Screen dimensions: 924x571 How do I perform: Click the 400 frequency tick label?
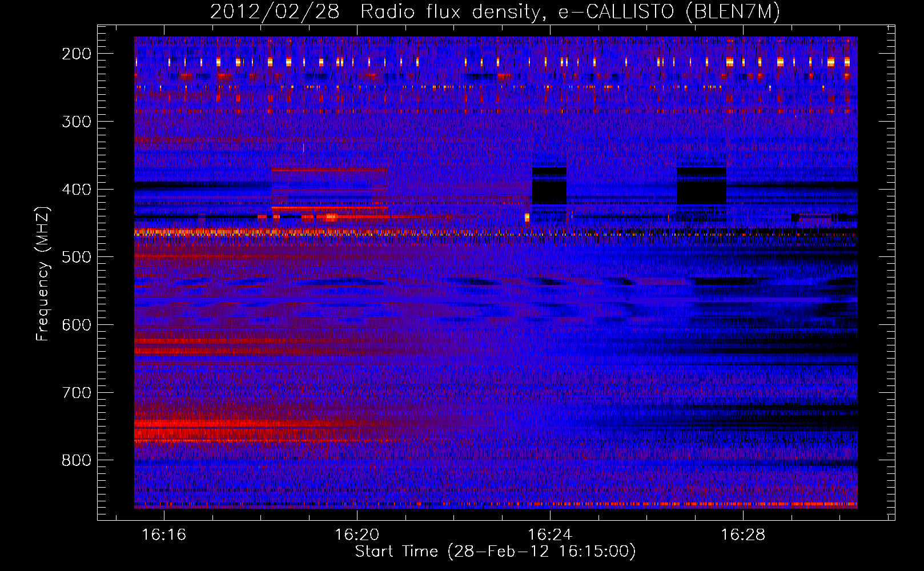(x=77, y=190)
